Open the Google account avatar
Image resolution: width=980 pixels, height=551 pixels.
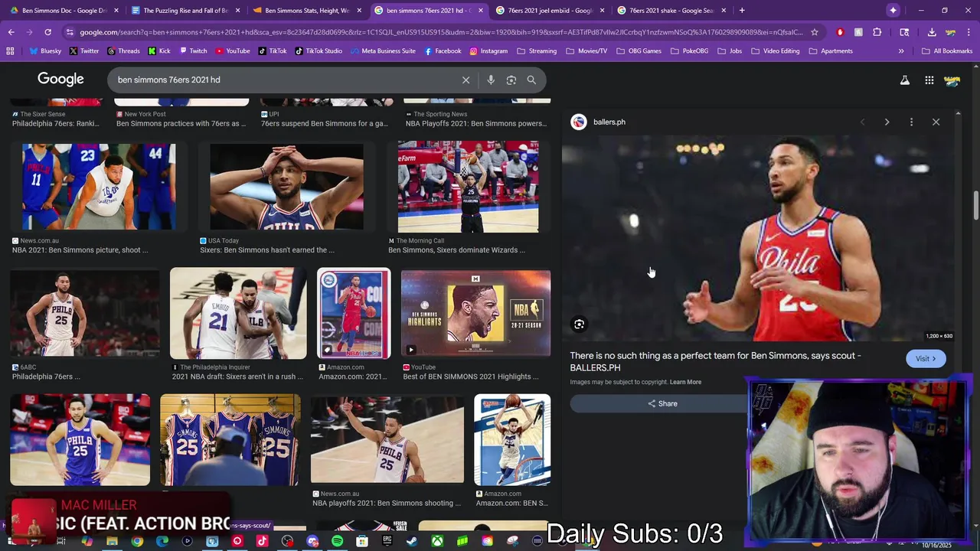click(952, 80)
